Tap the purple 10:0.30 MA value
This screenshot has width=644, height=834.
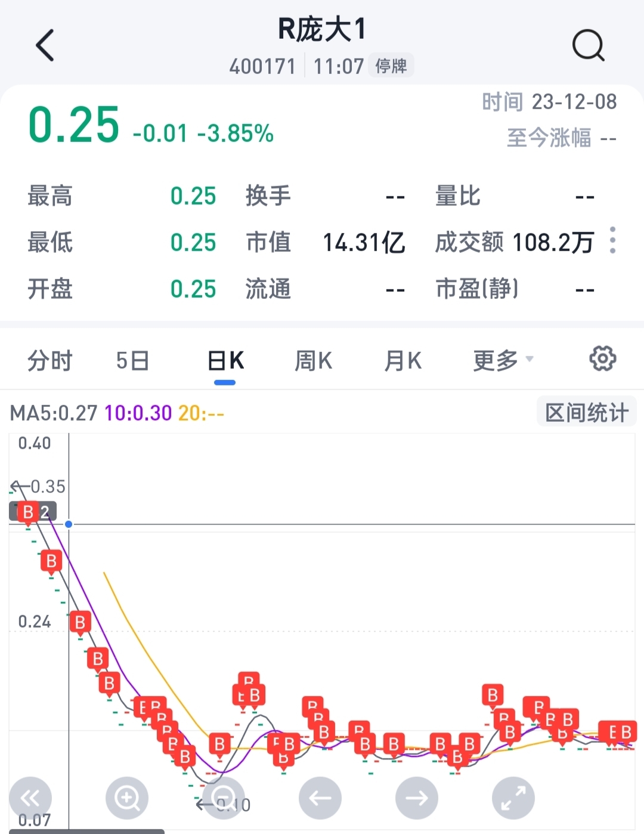click(138, 413)
